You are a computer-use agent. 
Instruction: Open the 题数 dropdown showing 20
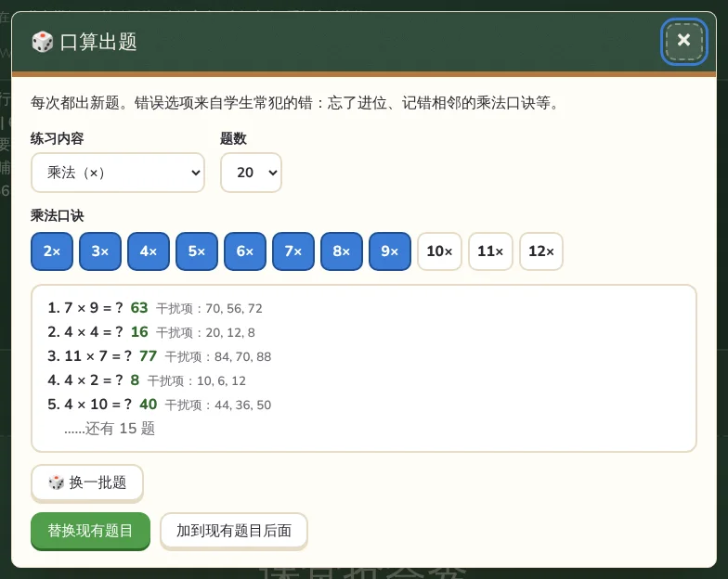(251, 173)
